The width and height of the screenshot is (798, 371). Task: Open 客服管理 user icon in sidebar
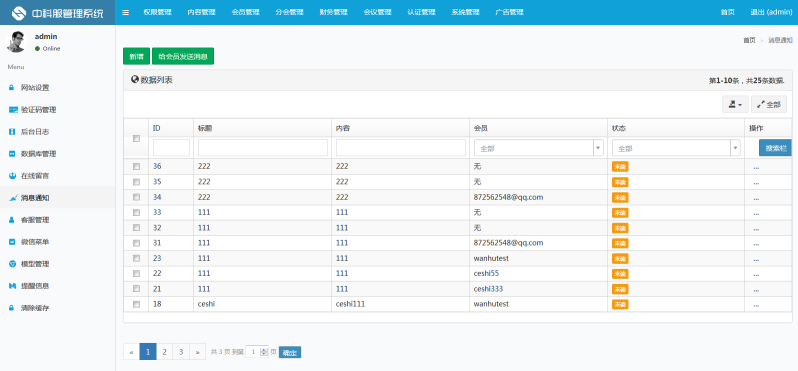coord(12,220)
